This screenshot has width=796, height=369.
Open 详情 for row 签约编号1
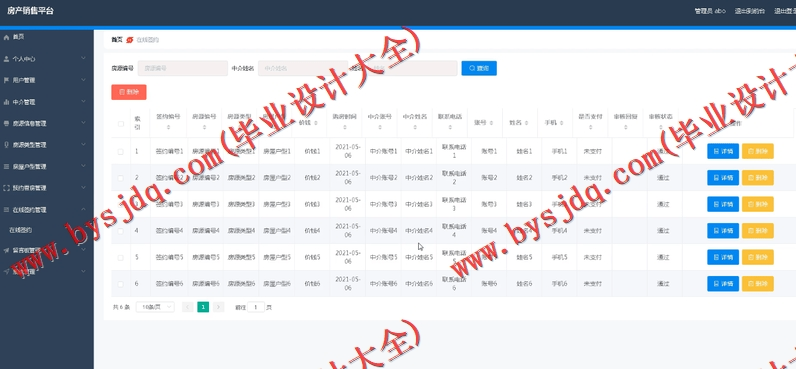(723, 151)
